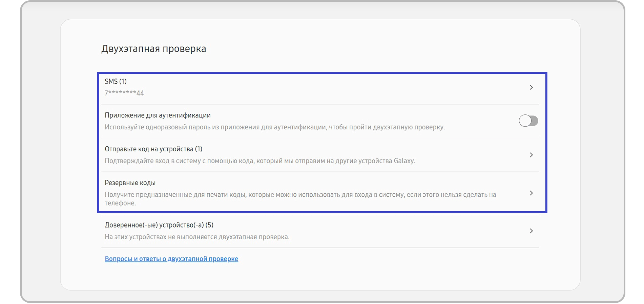The image size is (644, 304).
Task: Click the arrow in the Доверенное устройство row
Action: click(531, 231)
